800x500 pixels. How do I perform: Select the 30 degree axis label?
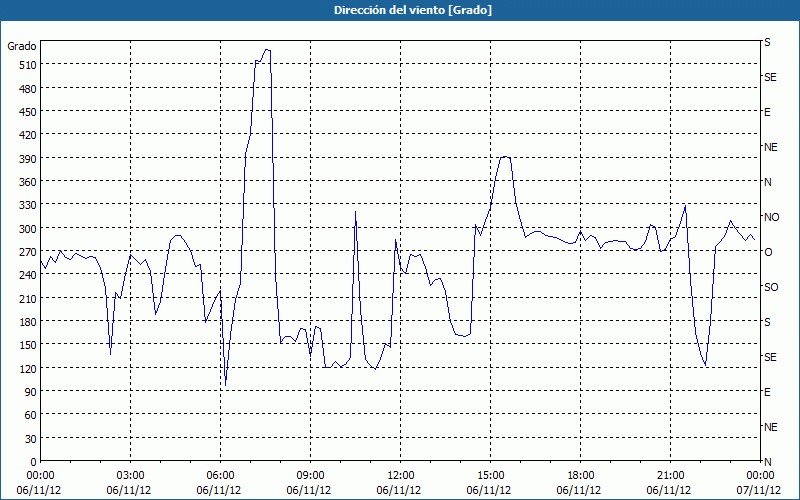(31, 438)
